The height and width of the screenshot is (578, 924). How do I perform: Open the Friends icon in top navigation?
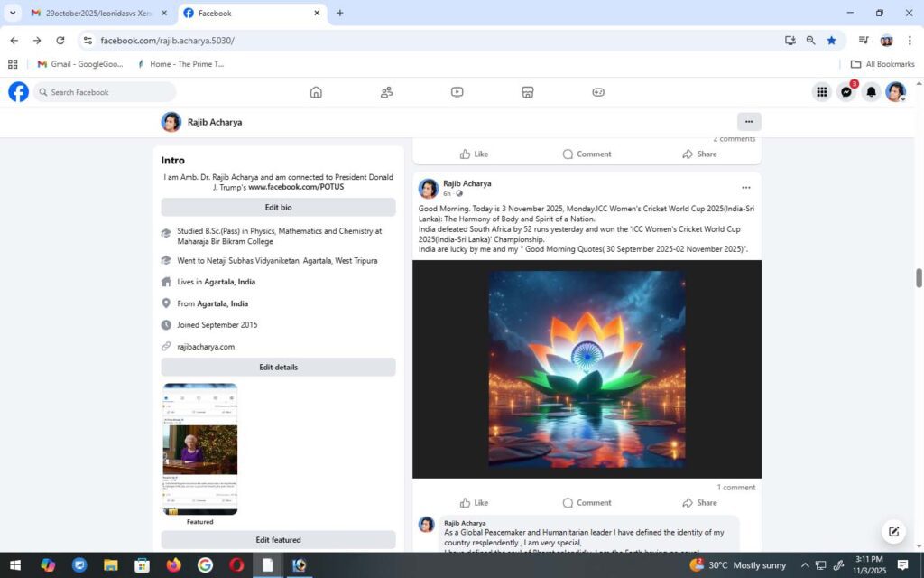[386, 92]
